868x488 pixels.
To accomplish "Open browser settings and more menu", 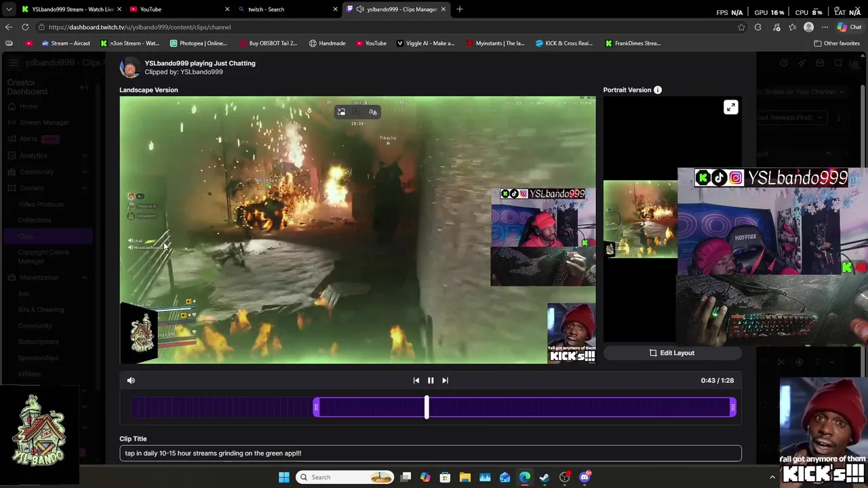I will 825,27.
